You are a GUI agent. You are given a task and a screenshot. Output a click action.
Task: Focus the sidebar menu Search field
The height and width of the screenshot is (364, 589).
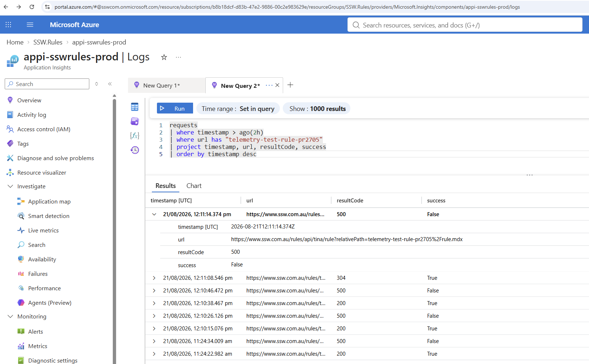47,84
